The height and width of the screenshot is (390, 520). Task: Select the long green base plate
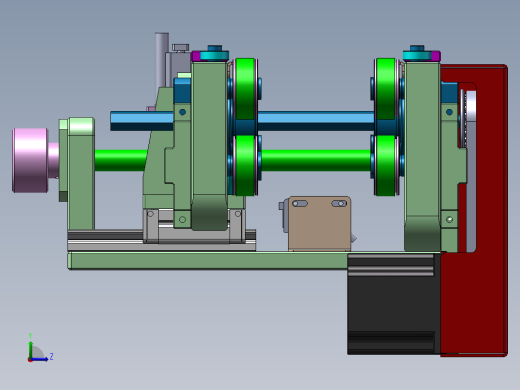point(207,260)
